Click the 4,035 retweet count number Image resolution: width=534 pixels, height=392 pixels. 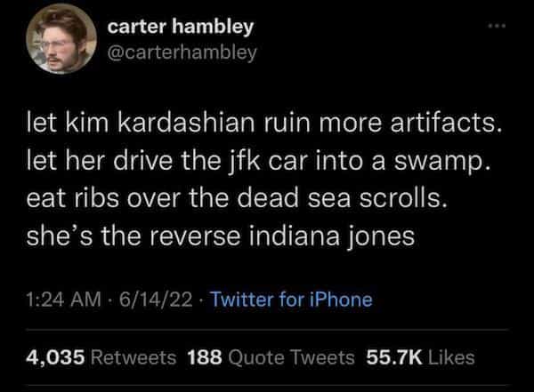[54, 356]
